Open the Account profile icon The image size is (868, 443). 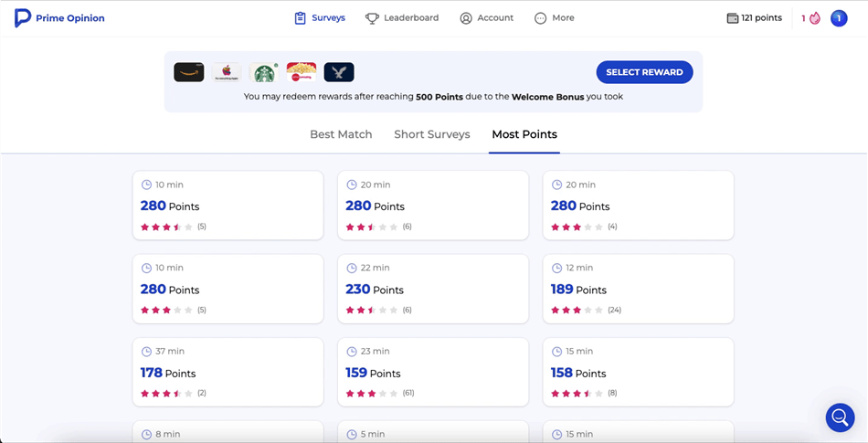click(x=466, y=18)
